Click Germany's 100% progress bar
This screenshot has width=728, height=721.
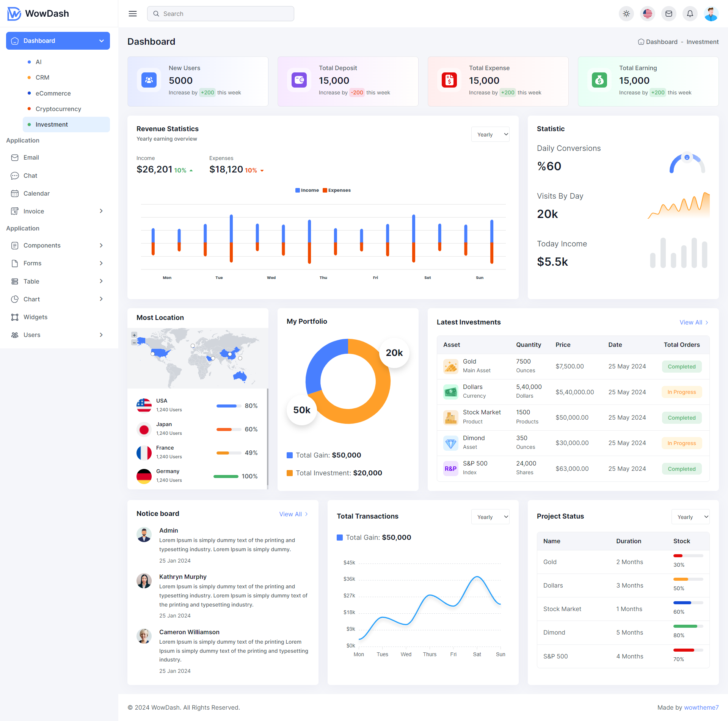226,476
